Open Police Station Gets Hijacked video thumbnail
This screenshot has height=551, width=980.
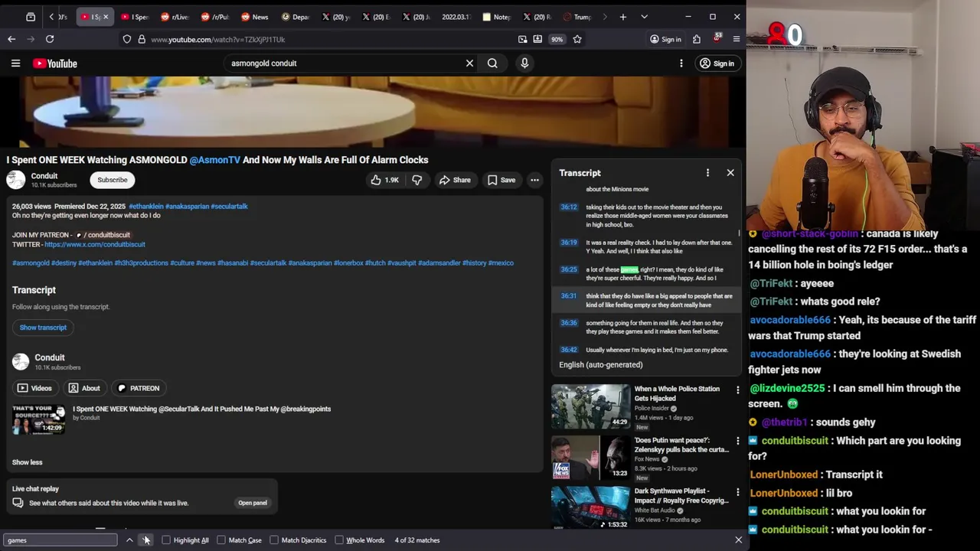pos(590,406)
